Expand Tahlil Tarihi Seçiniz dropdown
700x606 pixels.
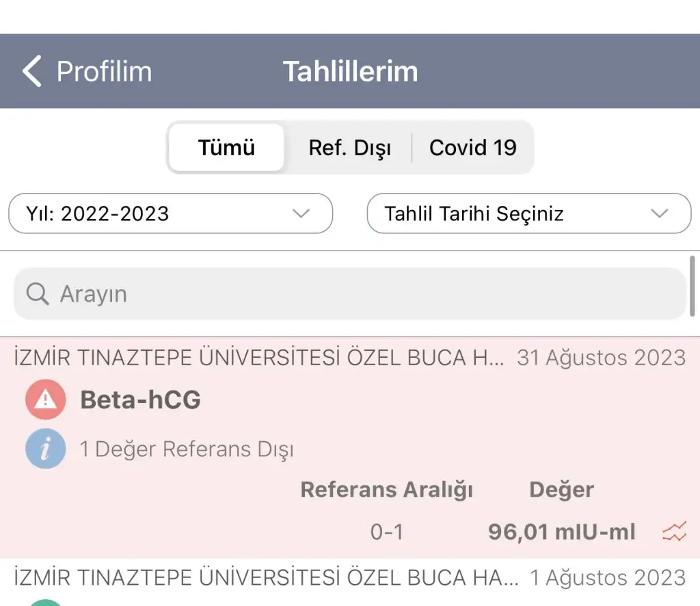(528, 213)
